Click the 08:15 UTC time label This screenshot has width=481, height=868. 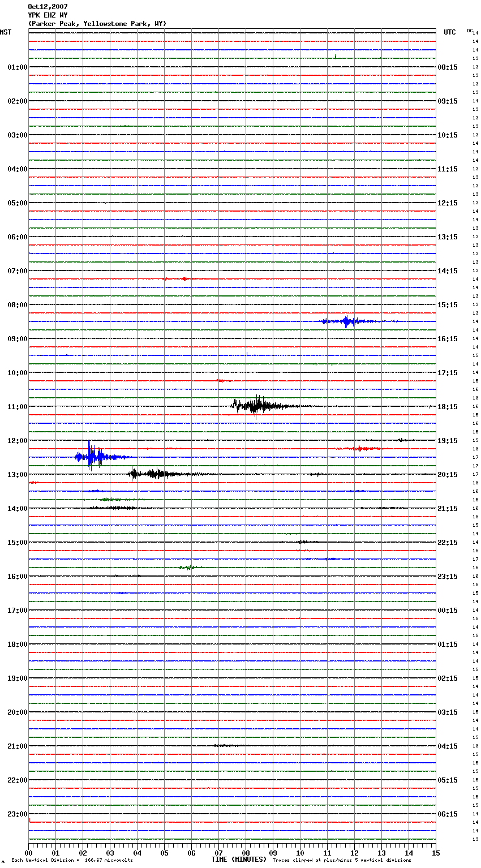(448, 67)
